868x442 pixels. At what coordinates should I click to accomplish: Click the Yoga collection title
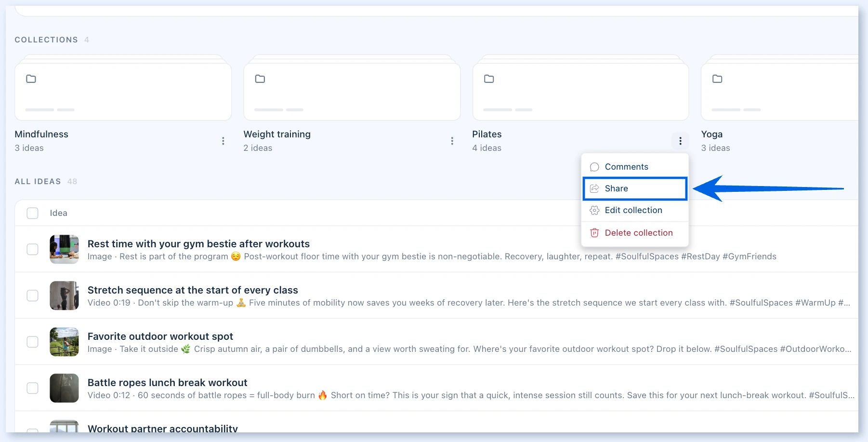click(712, 134)
